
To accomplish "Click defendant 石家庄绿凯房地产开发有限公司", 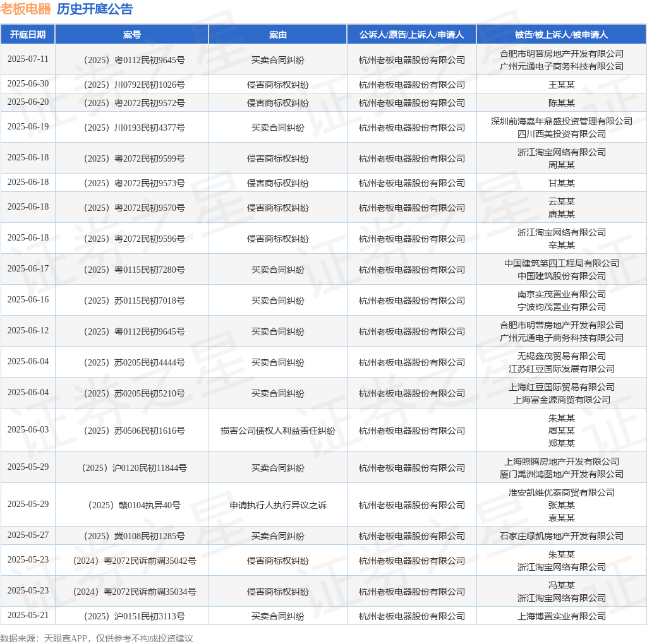I will pos(562,536).
